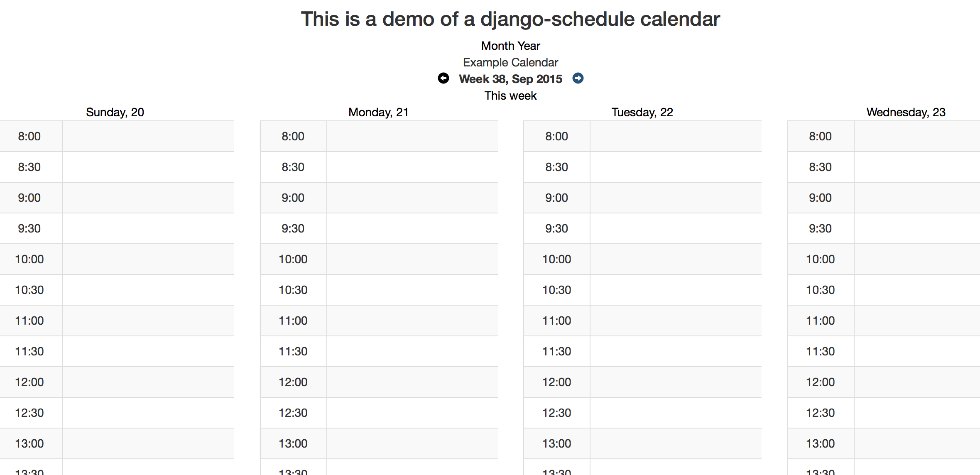Open the Sunday, 20 day header
The height and width of the screenshot is (475, 980).
pyautogui.click(x=115, y=112)
